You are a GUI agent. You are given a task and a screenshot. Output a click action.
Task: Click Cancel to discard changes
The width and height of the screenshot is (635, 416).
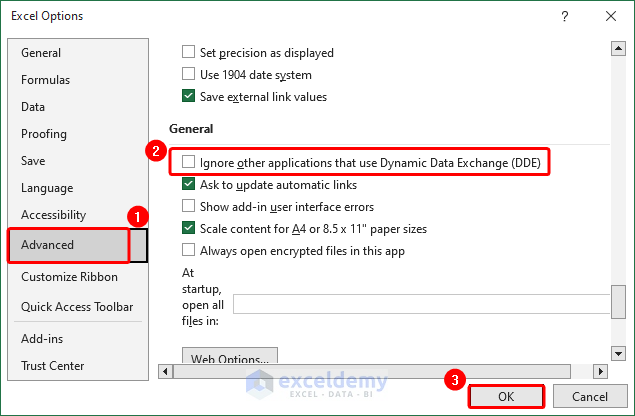point(590,397)
